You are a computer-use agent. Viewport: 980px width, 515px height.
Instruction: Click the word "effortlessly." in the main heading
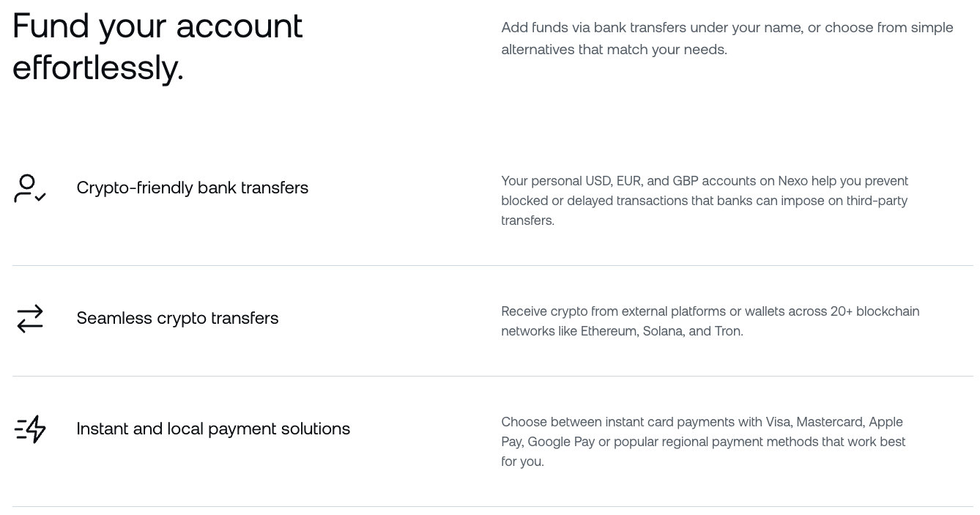click(97, 68)
